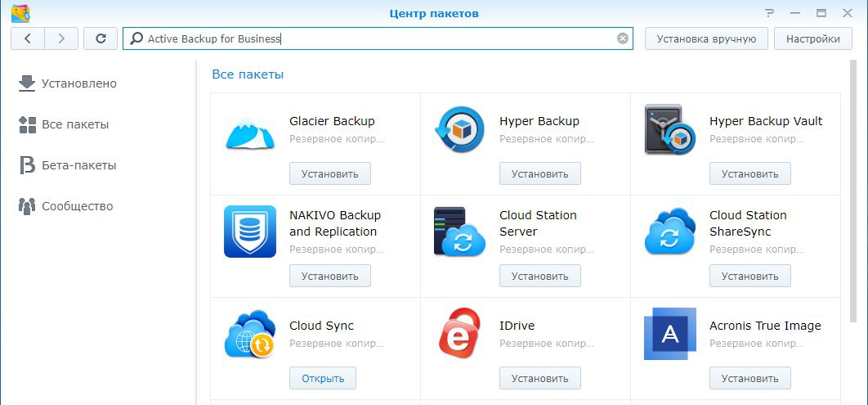Install Glacier Backup
868x405 pixels.
click(330, 173)
